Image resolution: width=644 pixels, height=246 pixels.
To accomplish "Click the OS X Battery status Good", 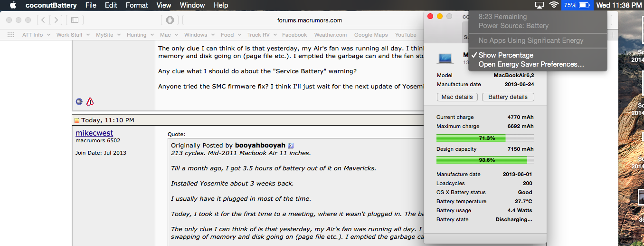I will pos(525,192).
